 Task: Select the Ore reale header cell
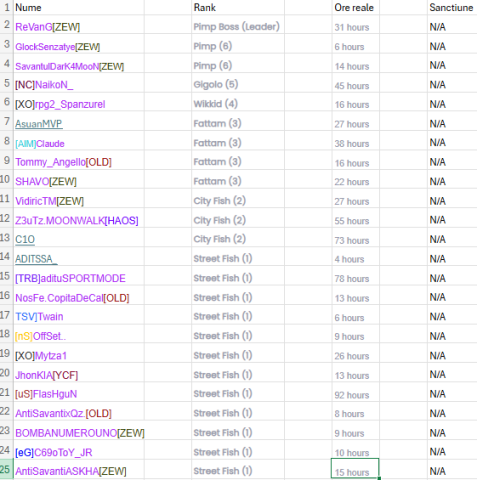356,7
